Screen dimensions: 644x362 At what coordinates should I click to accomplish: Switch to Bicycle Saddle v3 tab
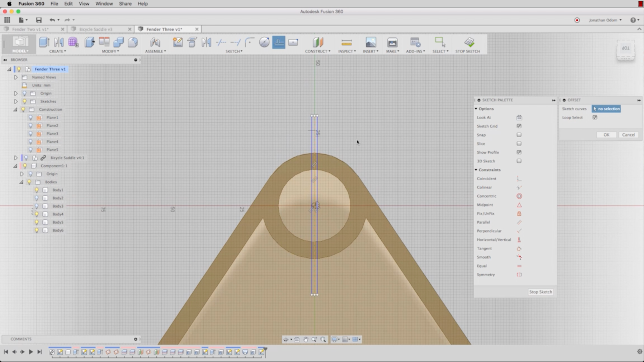pos(96,29)
